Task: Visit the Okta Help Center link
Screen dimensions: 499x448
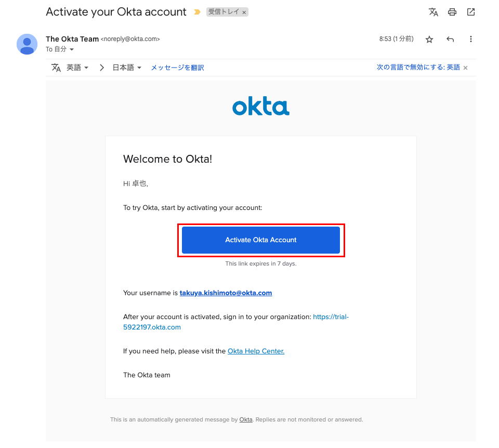Action: point(256,351)
